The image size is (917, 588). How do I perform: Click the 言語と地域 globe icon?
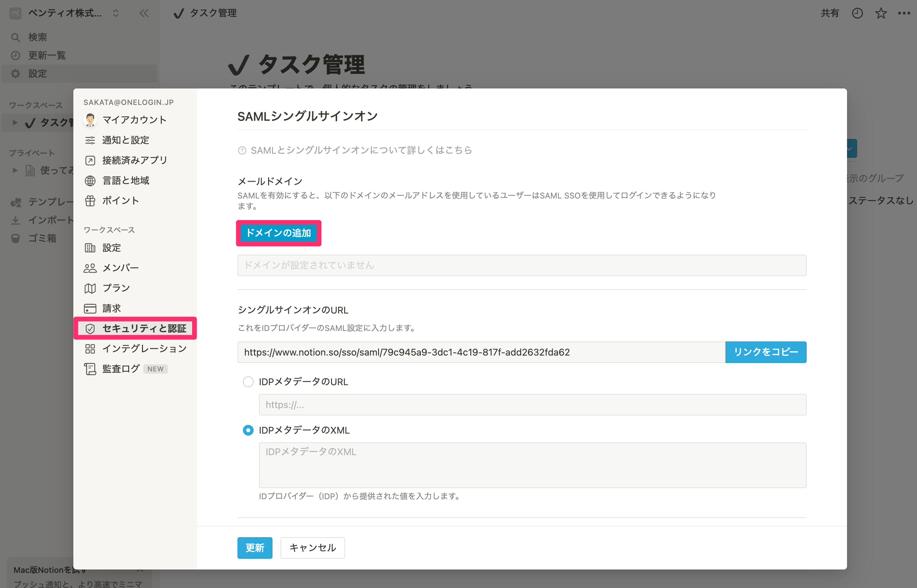click(90, 181)
